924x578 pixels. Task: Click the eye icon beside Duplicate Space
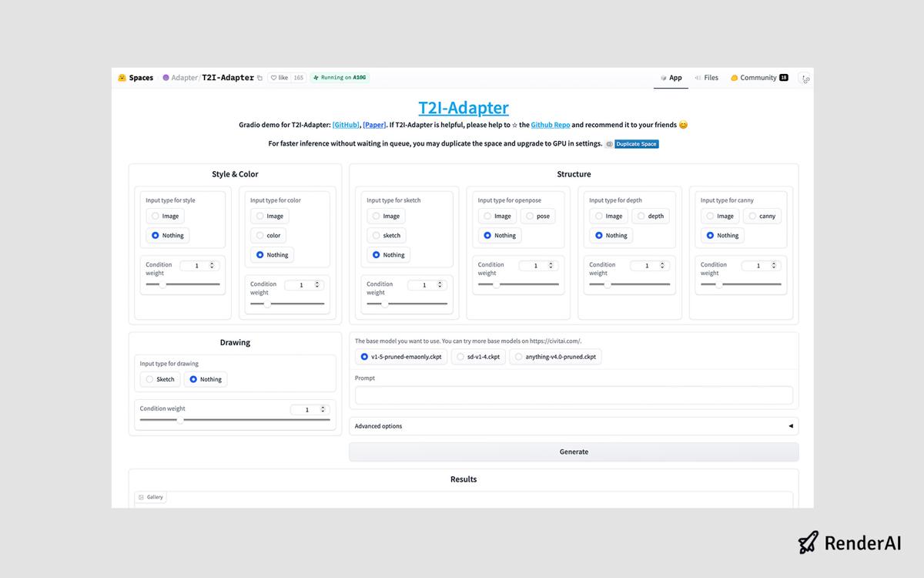pyautogui.click(x=609, y=143)
